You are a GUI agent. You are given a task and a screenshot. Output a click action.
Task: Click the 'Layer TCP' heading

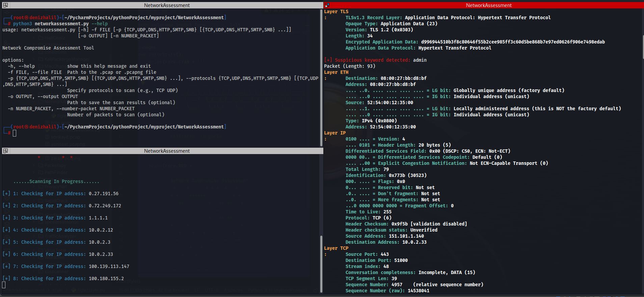(x=336, y=248)
